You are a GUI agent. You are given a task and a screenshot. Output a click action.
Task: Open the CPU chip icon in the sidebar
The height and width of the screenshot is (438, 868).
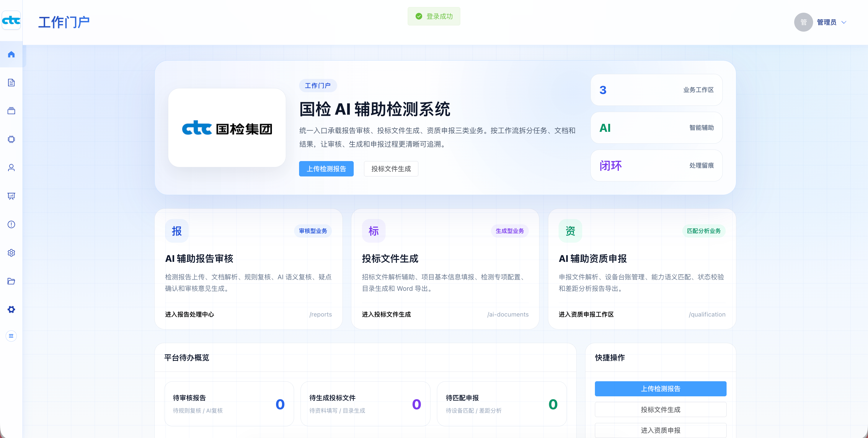(x=11, y=139)
